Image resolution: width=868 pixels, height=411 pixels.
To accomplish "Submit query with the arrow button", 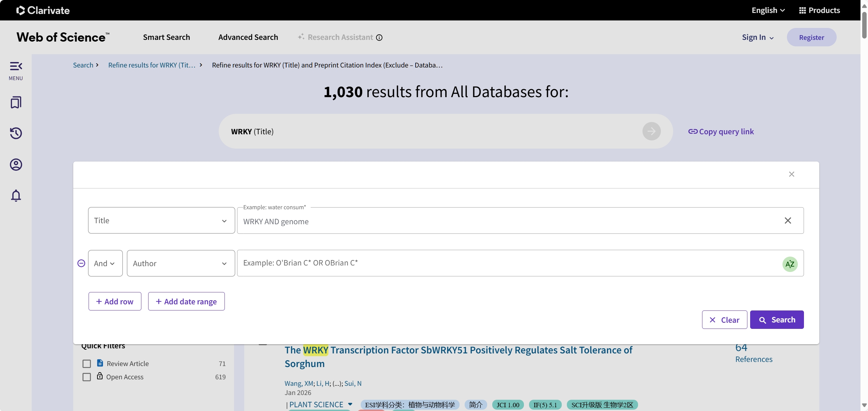I will point(651,131).
